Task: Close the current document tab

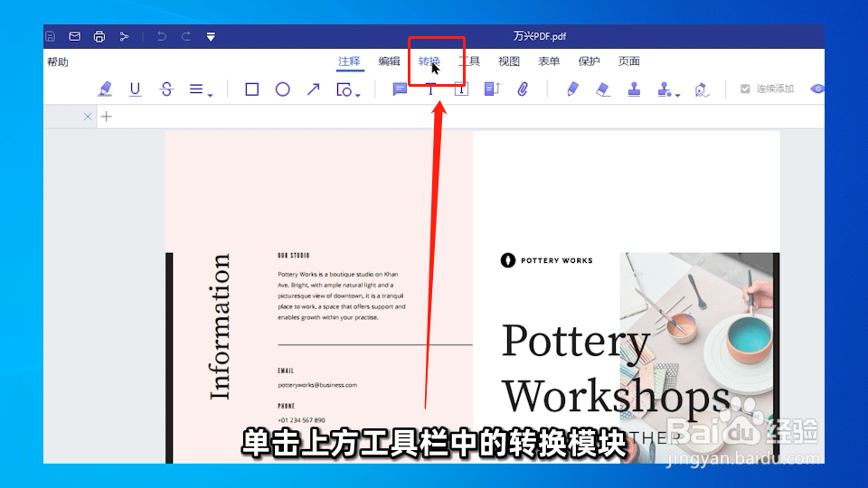Action: tap(88, 117)
